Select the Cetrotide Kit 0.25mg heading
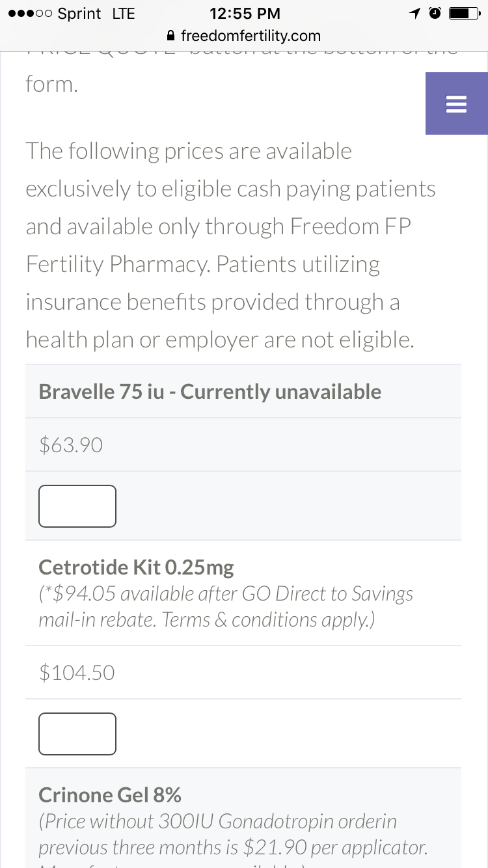The width and height of the screenshot is (488, 868). pyautogui.click(x=136, y=567)
